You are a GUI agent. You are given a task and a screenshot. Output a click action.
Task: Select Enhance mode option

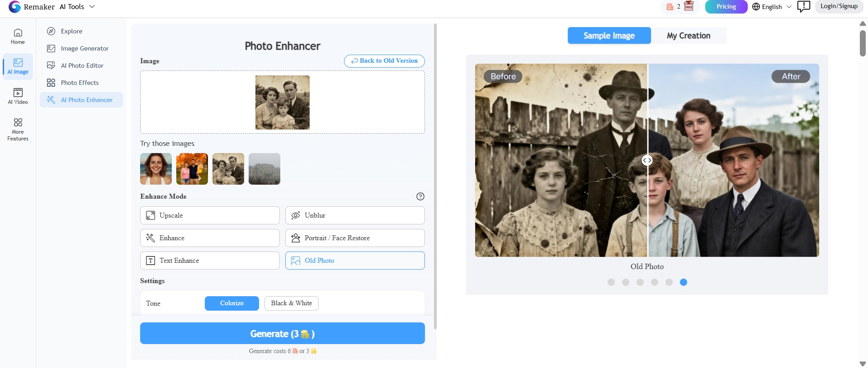(x=210, y=238)
